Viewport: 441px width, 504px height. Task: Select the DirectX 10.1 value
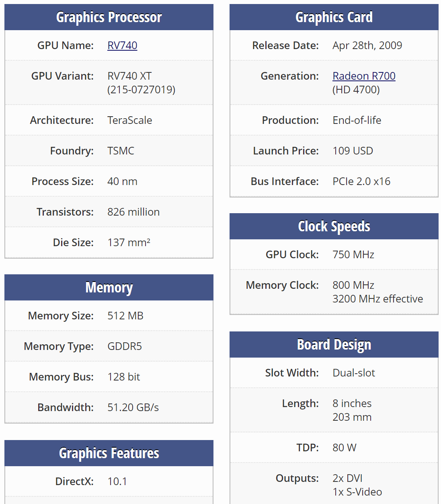pyautogui.click(x=117, y=481)
